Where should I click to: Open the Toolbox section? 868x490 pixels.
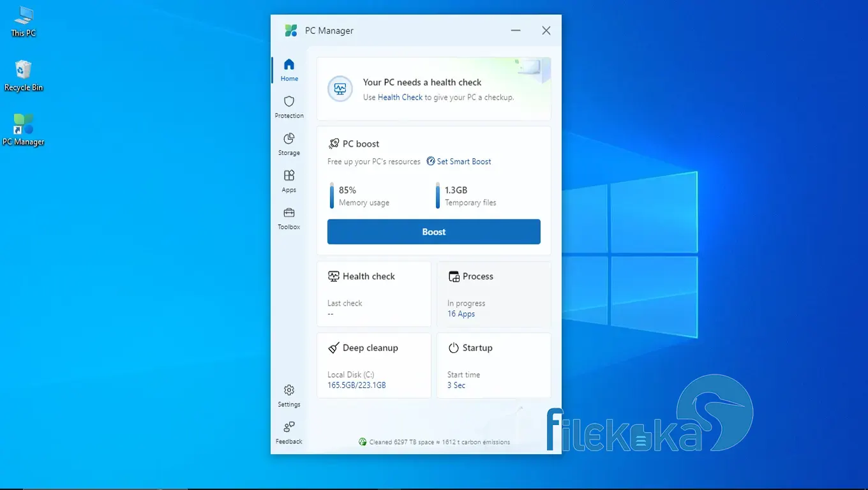[289, 218]
